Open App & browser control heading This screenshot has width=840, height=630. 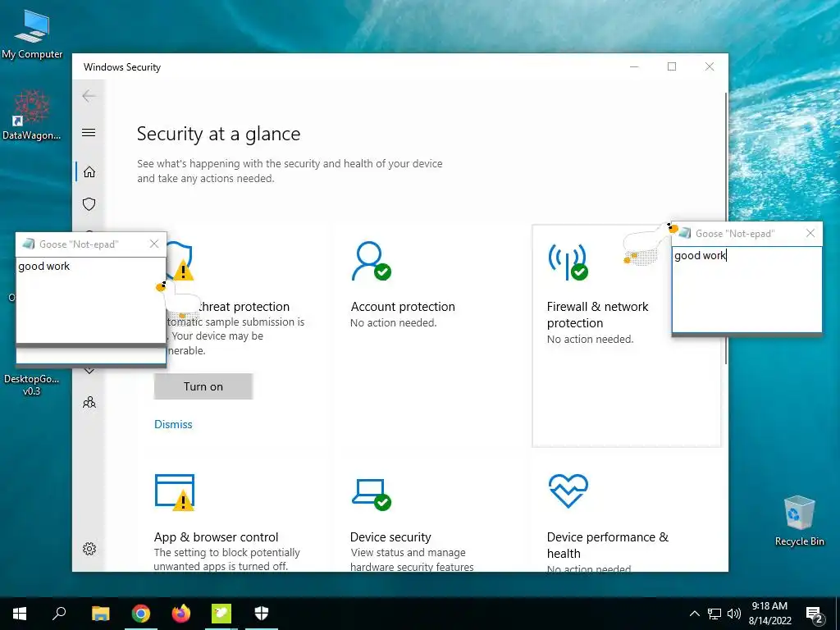click(x=216, y=536)
